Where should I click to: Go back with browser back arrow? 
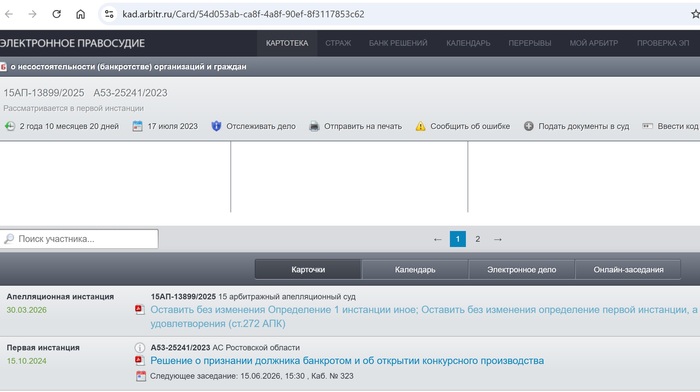pos(9,14)
